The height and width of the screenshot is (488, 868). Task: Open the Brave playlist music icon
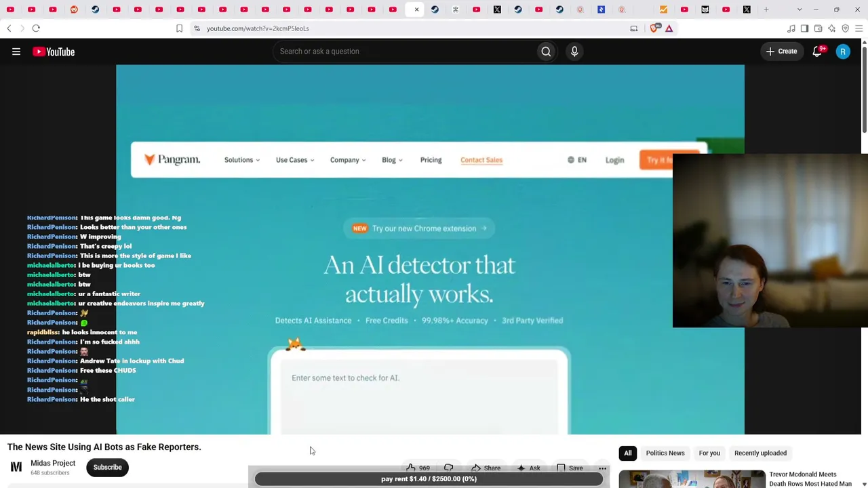[x=791, y=28]
